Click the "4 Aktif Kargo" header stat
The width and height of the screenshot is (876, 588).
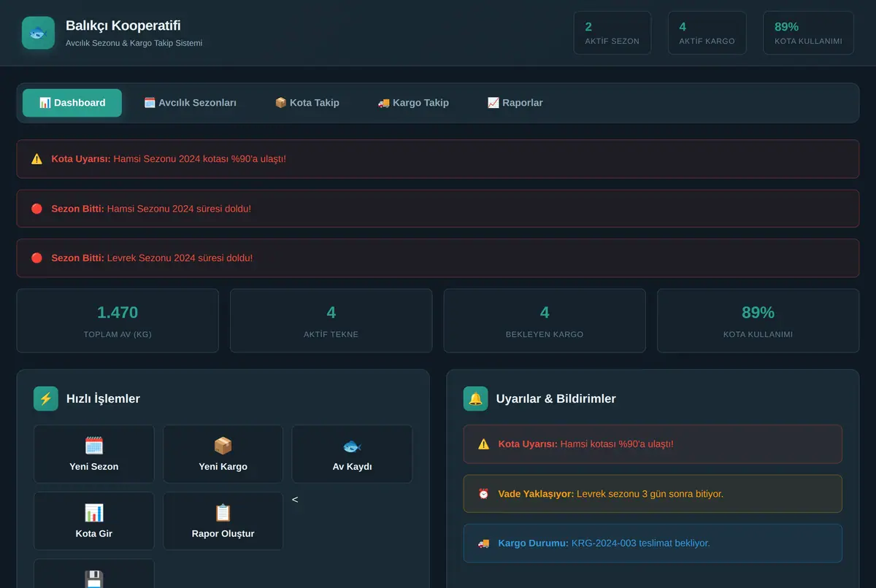[x=707, y=33]
